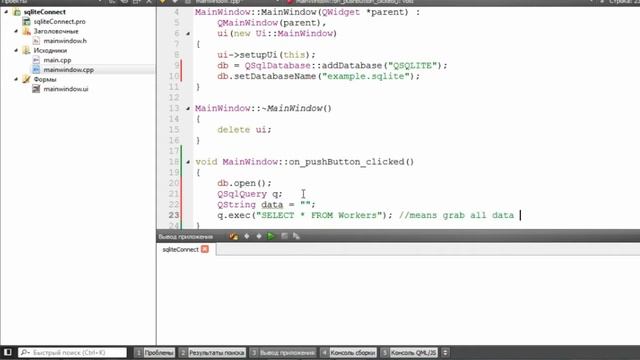Collapse the Формы folder
The height and width of the screenshot is (360, 640).
tap(16, 79)
